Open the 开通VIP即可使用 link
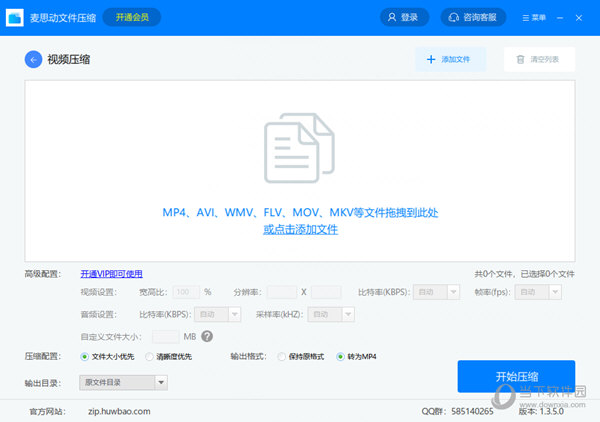Viewport: 600px width, 422px height. (111, 274)
